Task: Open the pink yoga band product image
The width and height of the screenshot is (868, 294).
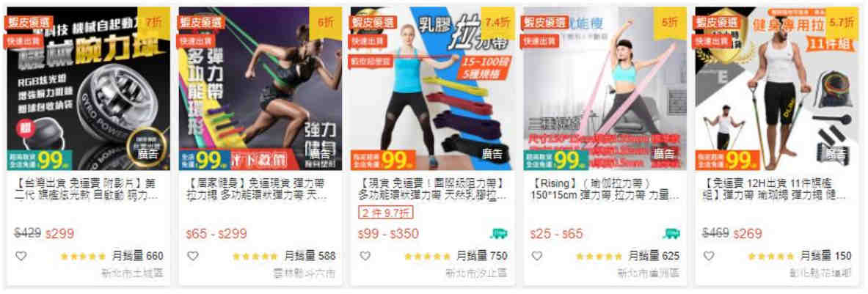Action: 605,89
